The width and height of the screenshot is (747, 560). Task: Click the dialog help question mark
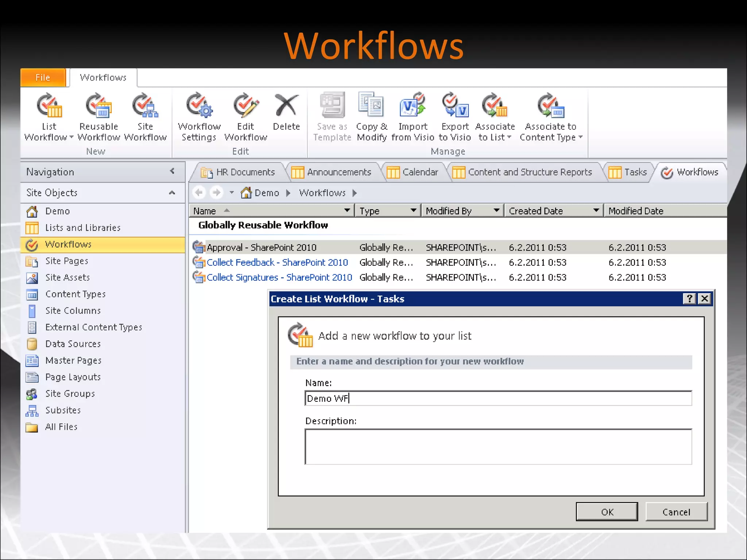pos(689,299)
